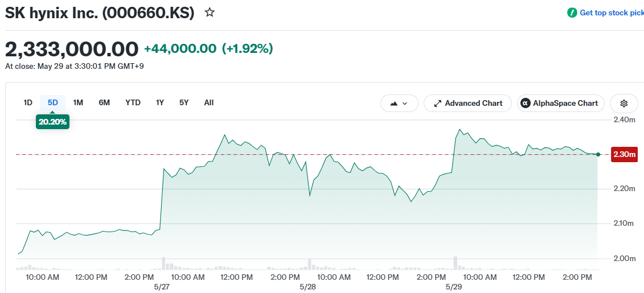Image resolution: width=644 pixels, height=293 pixels.
Task: Select the 6M time range tab
Action: click(x=104, y=102)
